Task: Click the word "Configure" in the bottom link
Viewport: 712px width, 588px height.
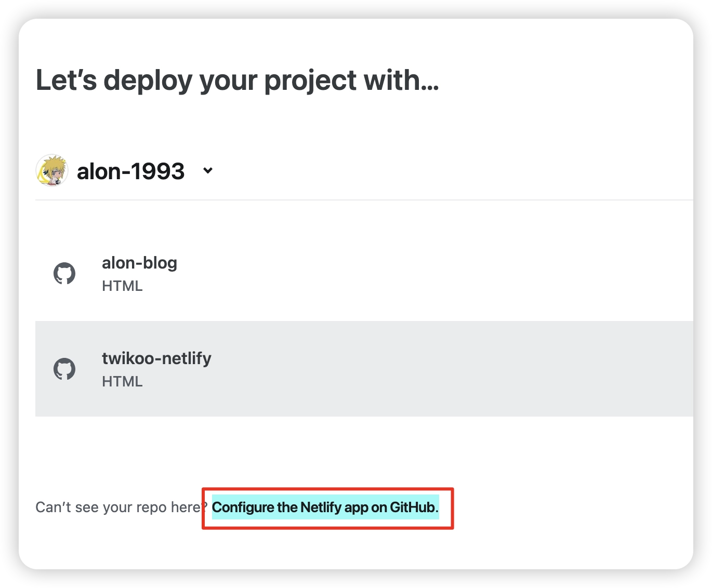Action: click(243, 507)
